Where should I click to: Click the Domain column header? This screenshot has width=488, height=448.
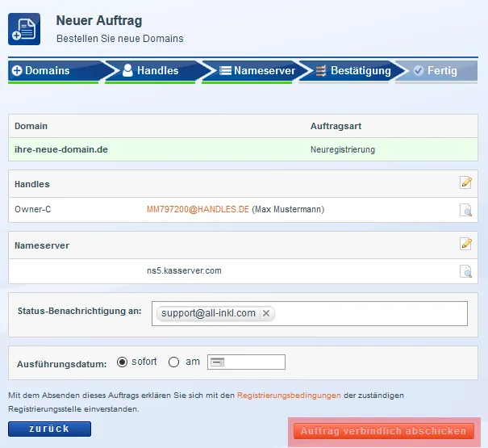pos(31,126)
